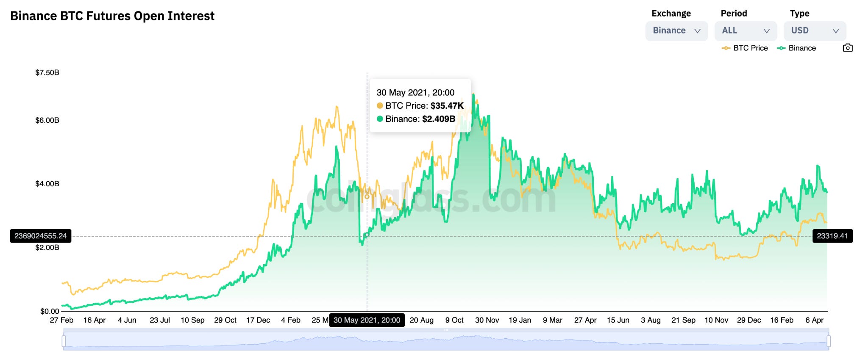Click the 9 Mar x-axis date

tap(553, 321)
